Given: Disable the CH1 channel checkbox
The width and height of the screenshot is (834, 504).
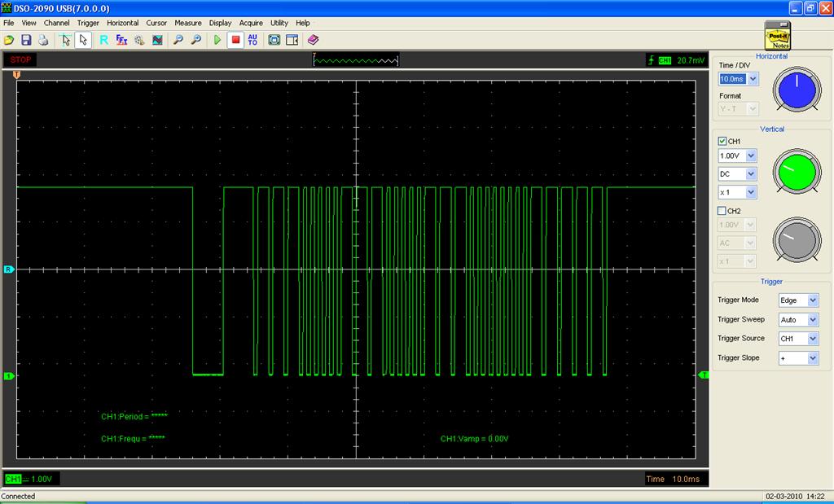Looking at the screenshot, I should (722, 141).
